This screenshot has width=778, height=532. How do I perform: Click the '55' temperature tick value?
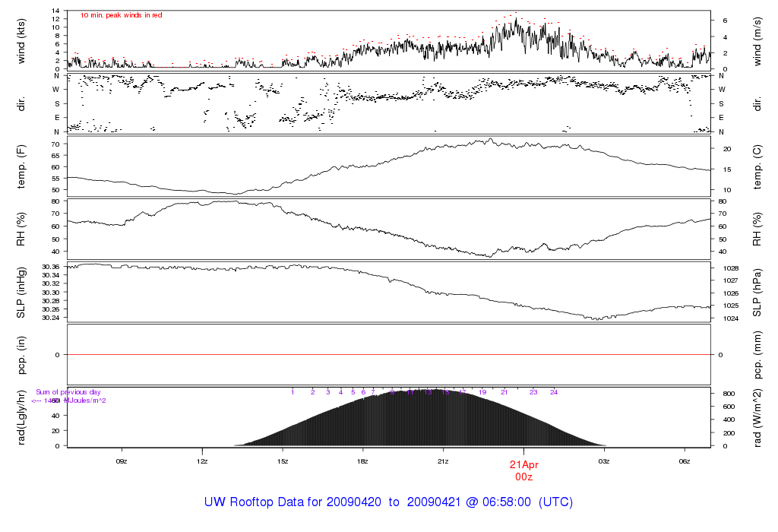(55, 178)
